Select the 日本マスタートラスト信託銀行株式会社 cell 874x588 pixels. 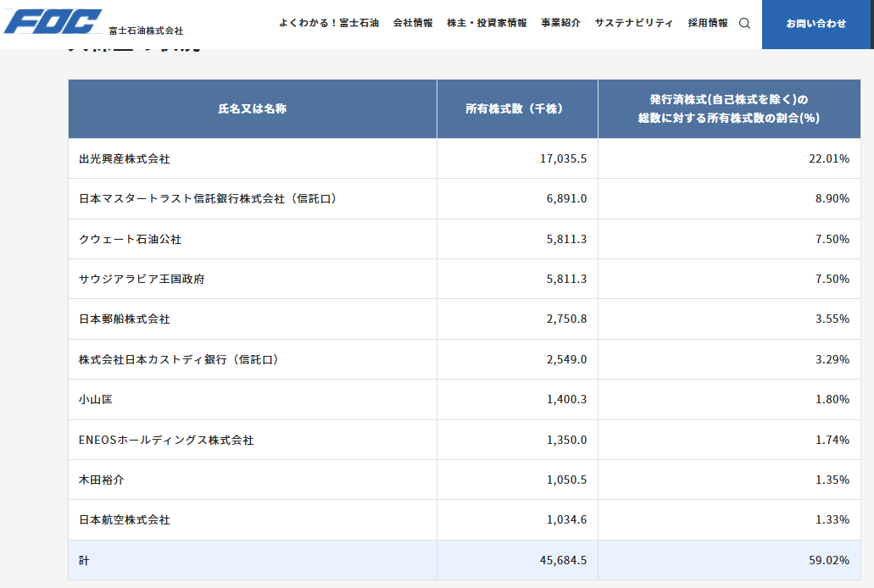(253, 199)
